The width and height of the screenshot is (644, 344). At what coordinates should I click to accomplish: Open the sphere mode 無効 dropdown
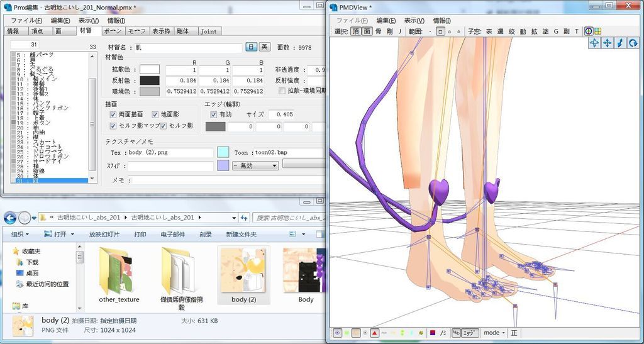[255, 165]
